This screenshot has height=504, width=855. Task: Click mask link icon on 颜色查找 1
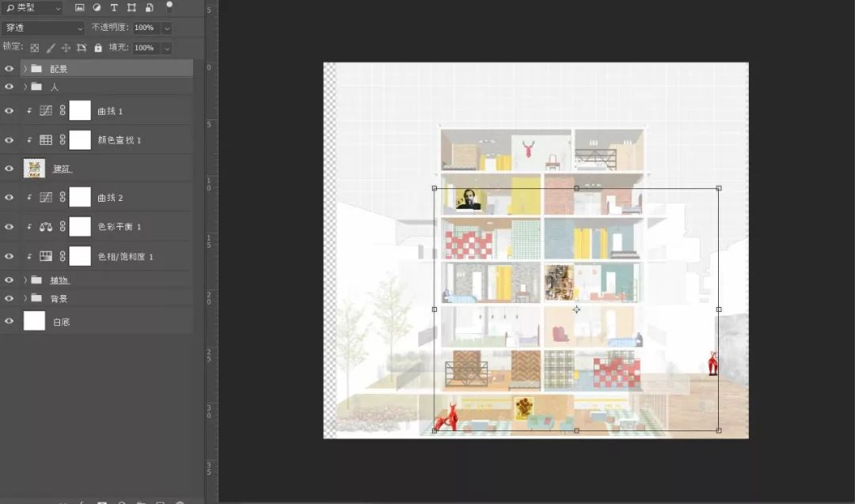coord(63,140)
